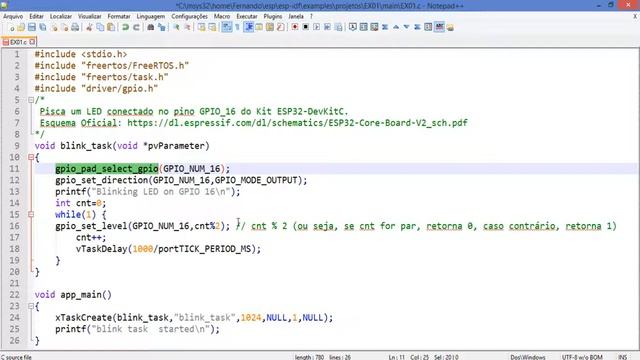Click 'vTaskDelay' on line 18
This screenshot has width=640, height=360.
pyautogui.click(x=102, y=249)
